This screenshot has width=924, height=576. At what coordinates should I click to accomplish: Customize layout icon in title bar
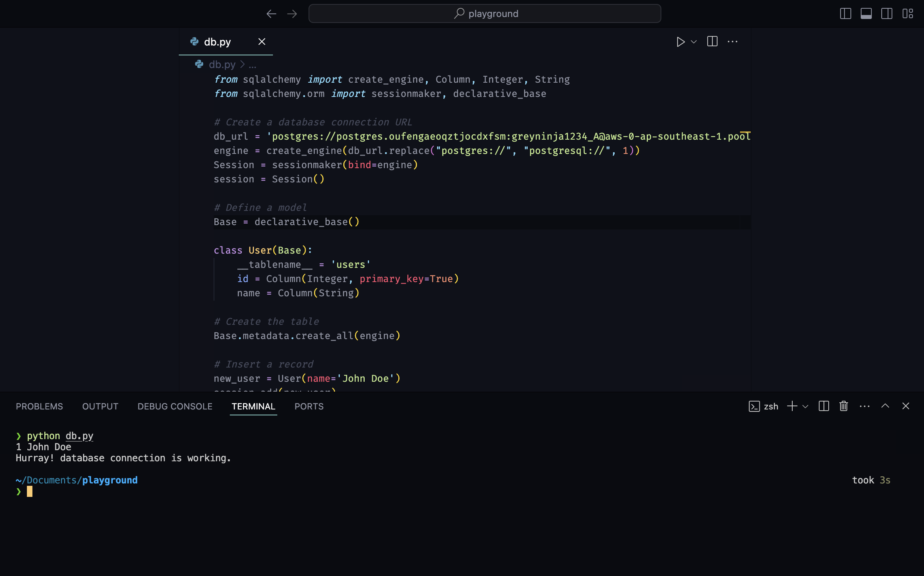908,14
